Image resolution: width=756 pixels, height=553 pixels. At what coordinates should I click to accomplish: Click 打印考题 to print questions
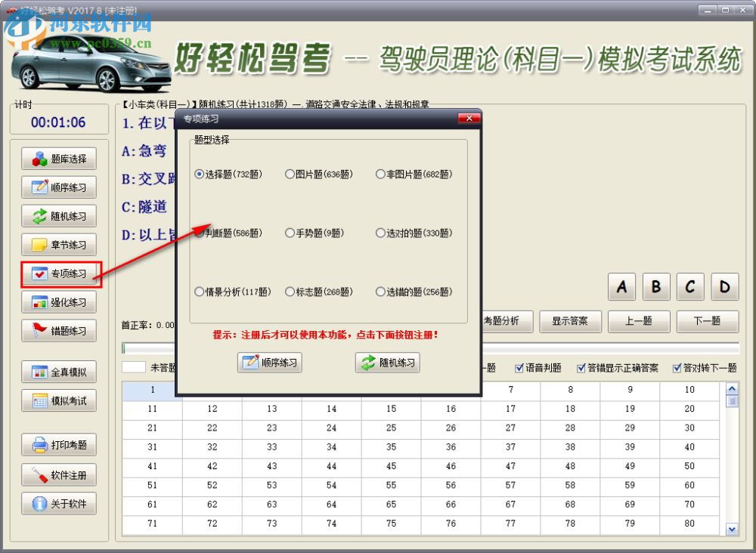(x=59, y=444)
